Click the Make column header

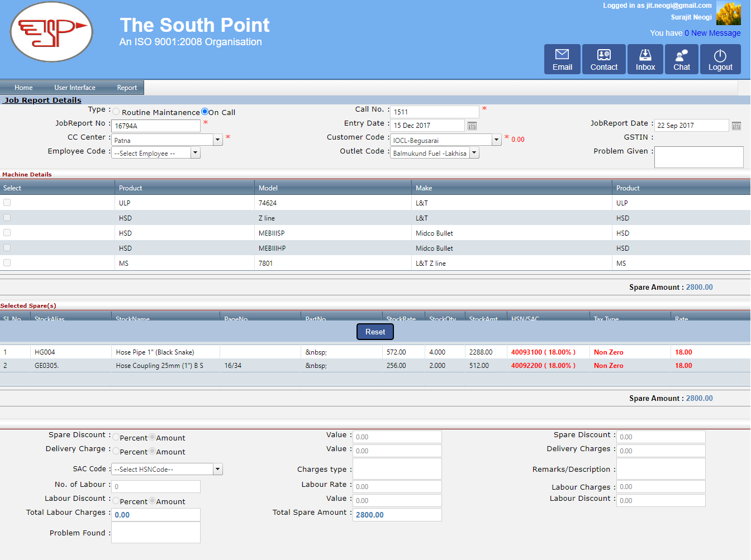[512, 188]
